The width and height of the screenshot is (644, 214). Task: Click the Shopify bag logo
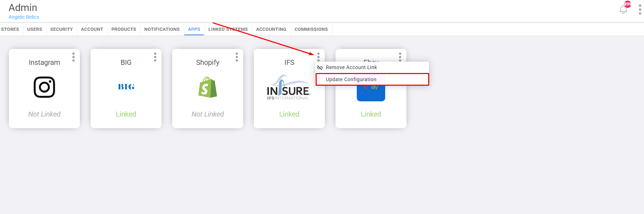(x=208, y=87)
